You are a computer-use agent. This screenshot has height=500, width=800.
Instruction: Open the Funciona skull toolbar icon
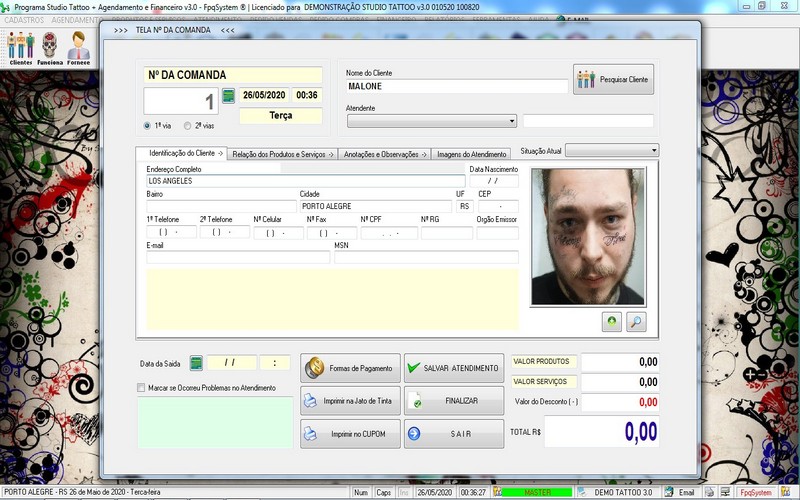(x=49, y=48)
